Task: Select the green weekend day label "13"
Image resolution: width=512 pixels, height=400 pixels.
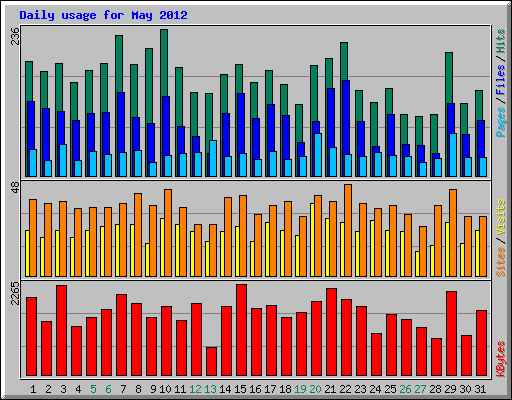Action: coord(210,389)
